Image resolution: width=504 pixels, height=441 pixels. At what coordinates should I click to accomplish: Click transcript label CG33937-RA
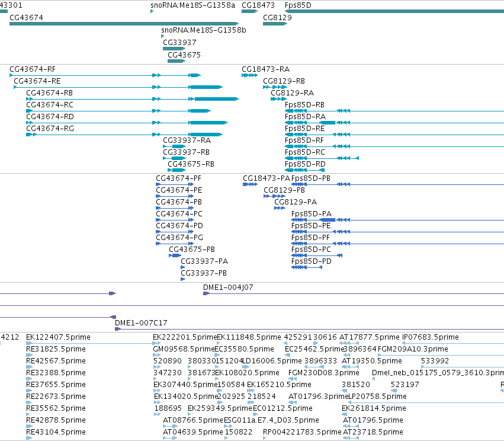pyautogui.click(x=187, y=140)
